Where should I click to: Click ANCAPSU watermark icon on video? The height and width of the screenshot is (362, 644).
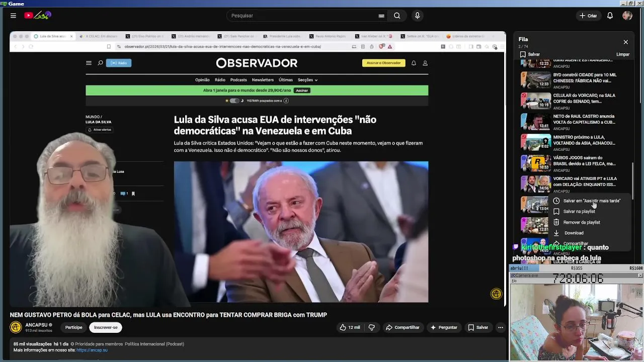[496, 294]
